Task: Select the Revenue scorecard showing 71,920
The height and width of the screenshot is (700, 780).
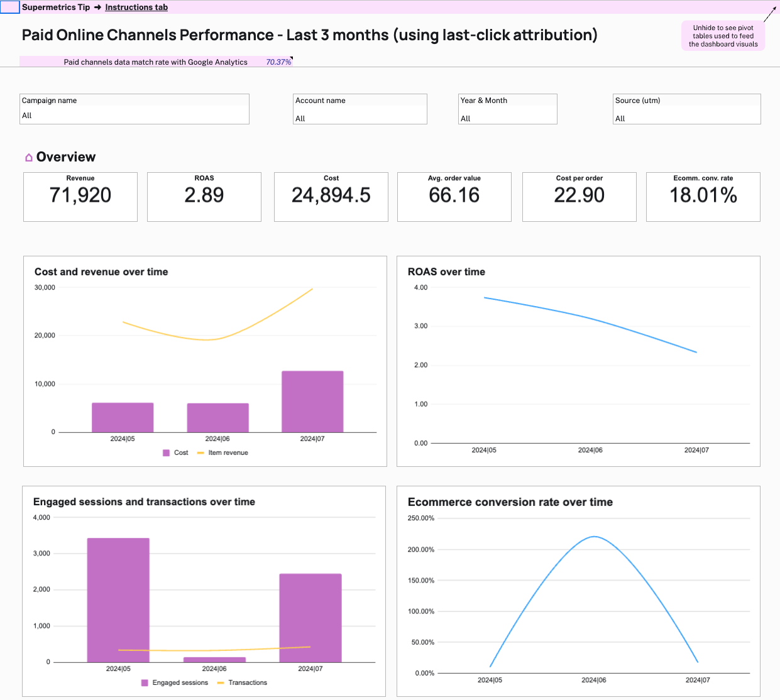Action: click(80, 197)
